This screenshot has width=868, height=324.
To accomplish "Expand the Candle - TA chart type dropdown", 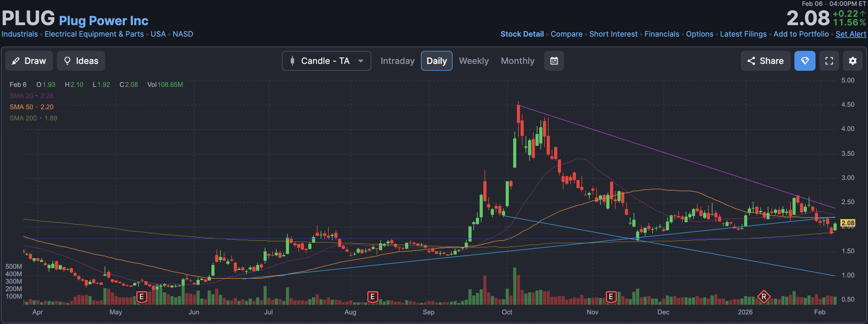I will pyautogui.click(x=326, y=61).
